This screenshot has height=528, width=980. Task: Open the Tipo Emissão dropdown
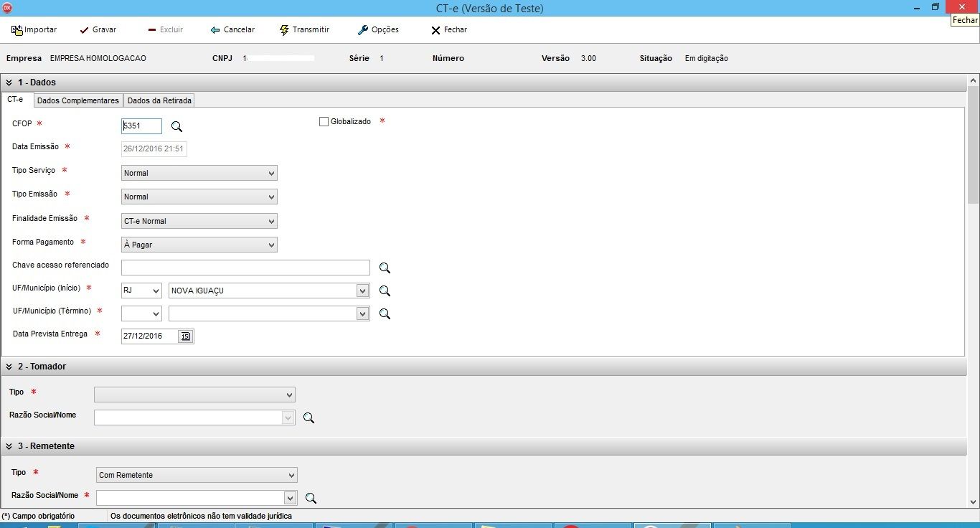(199, 197)
